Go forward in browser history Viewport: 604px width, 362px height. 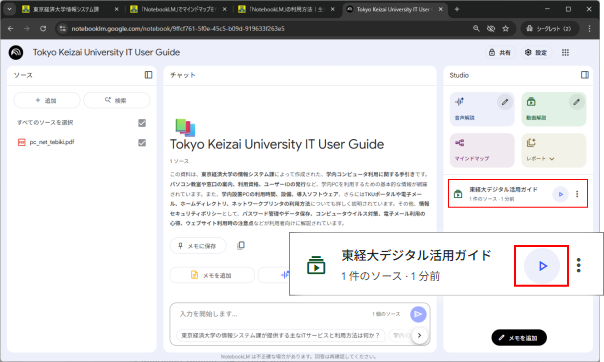(x=27, y=28)
